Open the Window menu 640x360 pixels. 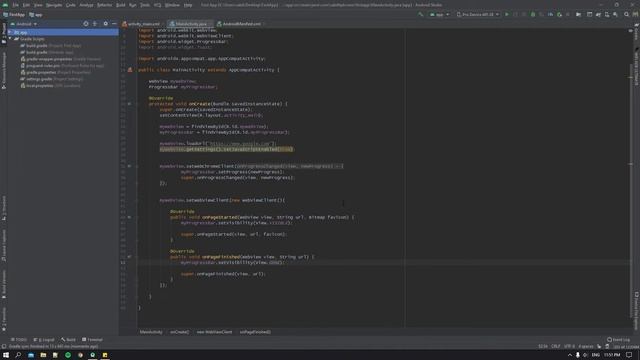pos(172,5)
